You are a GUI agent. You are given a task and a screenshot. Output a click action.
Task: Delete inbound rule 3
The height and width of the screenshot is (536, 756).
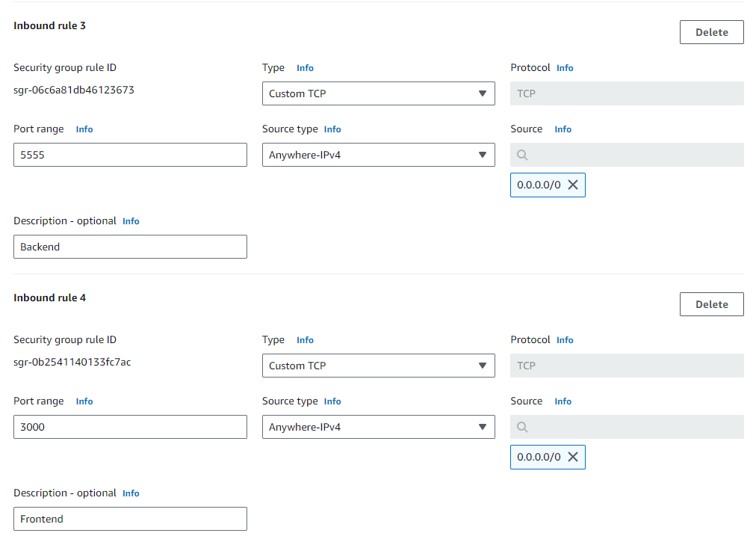click(711, 32)
